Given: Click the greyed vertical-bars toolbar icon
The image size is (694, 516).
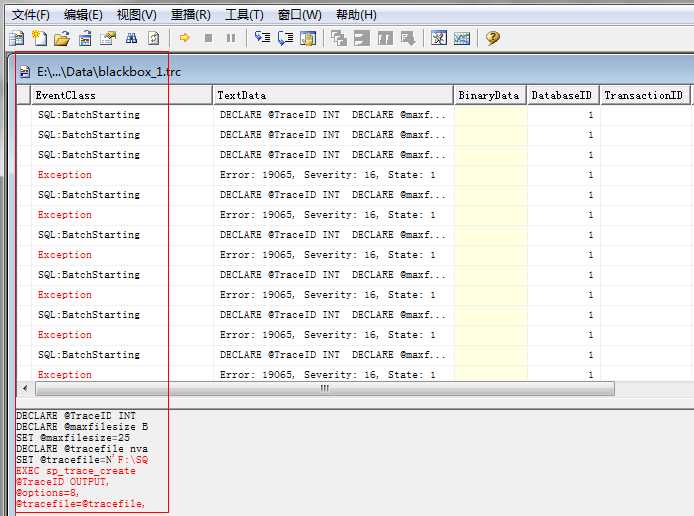Looking at the screenshot, I should coord(385,39).
